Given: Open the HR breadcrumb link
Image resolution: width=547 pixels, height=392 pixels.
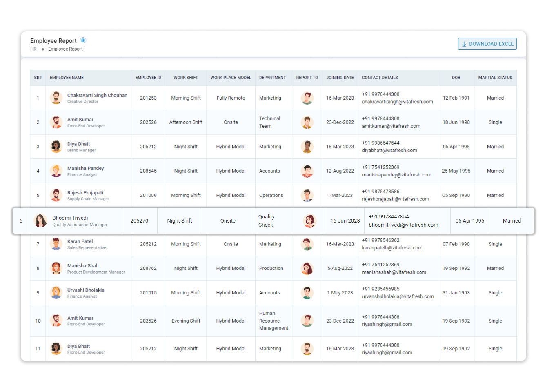Looking at the screenshot, I should (33, 49).
